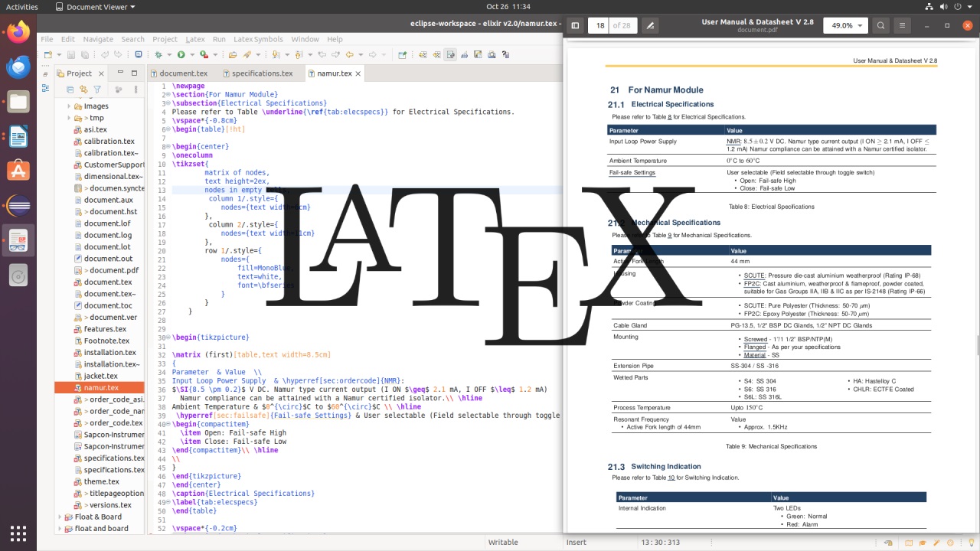Screen dimensions: 980x551
Task: Collapse all items in Project panel
Action: coord(71,90)
